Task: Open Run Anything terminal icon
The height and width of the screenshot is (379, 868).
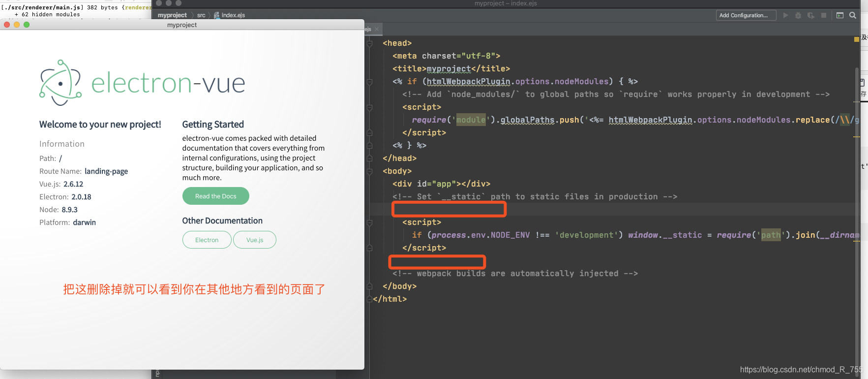Action: pyautogui.click(x=840, y=15)
